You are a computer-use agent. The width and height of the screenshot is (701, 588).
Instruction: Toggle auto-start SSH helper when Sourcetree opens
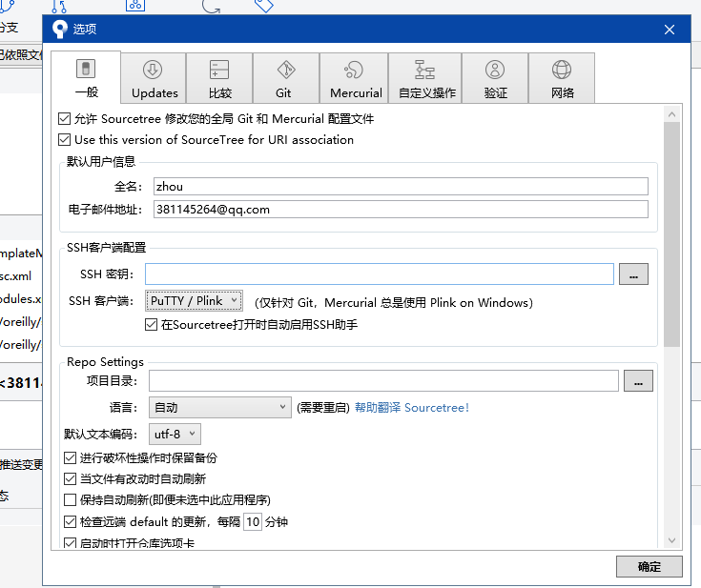[151, 325]
